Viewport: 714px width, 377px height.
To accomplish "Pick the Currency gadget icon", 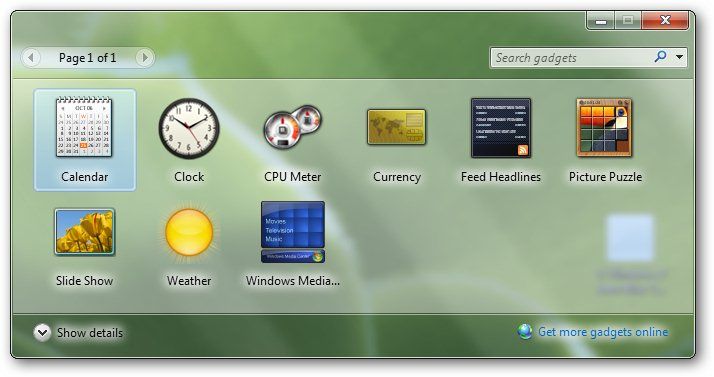I will point(397,127).
